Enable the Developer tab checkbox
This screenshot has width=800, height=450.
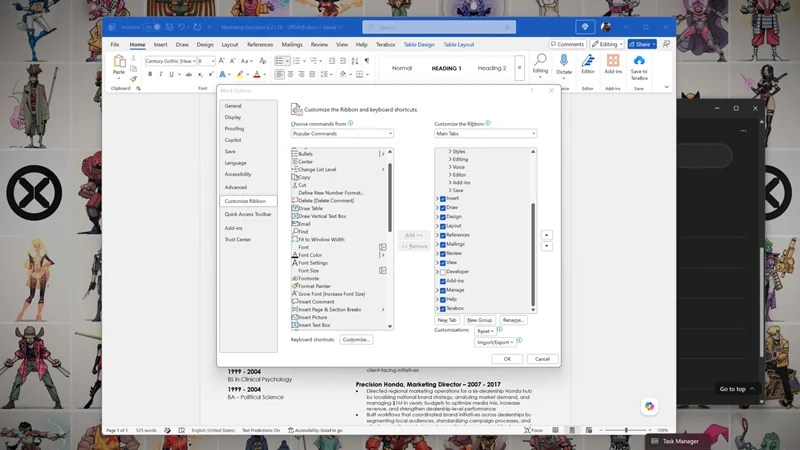coord(443,272)
